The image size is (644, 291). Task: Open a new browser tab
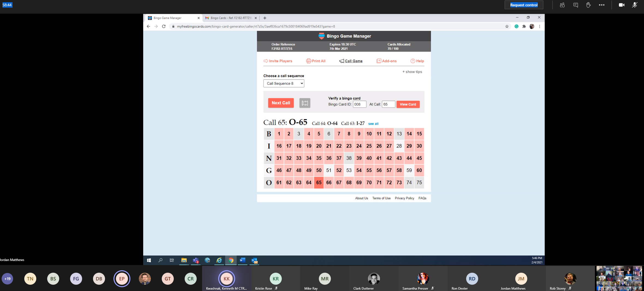coord(265,18)
